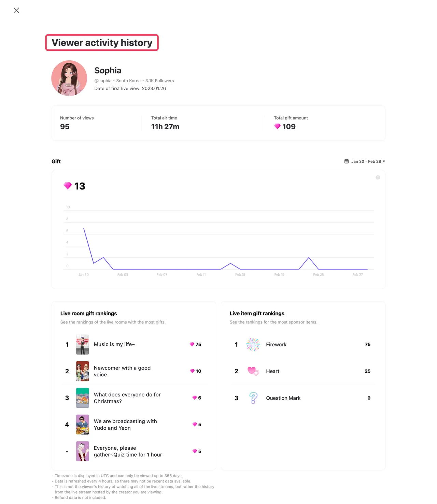
Task: Click the Jan 30 peak on the gift chart
Action: (x=84, y=228)
